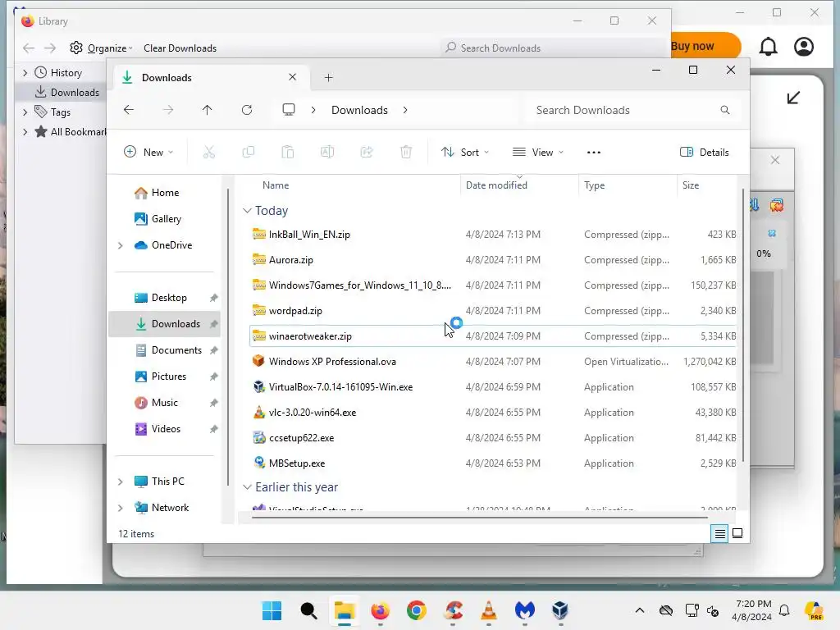This screenshot has height=630, width=840.
Task: Go up one folder level
Action: (x=207, y=110)
